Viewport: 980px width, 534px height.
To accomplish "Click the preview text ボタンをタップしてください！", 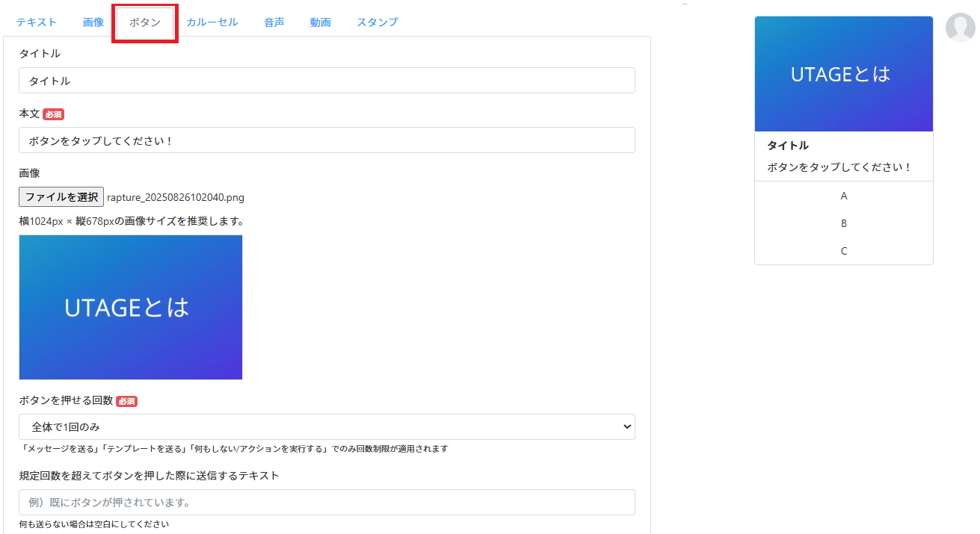I will 839,167.
